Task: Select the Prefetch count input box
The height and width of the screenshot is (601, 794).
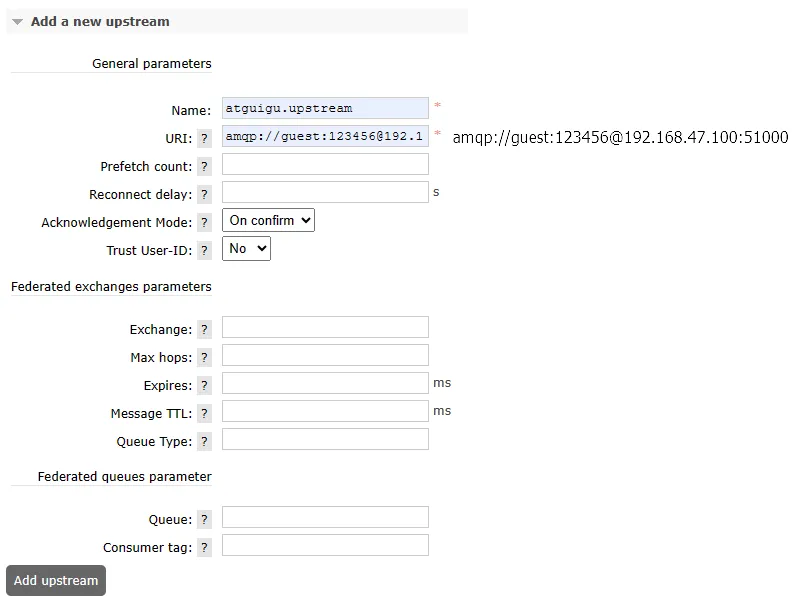Action: click(325, 164)
